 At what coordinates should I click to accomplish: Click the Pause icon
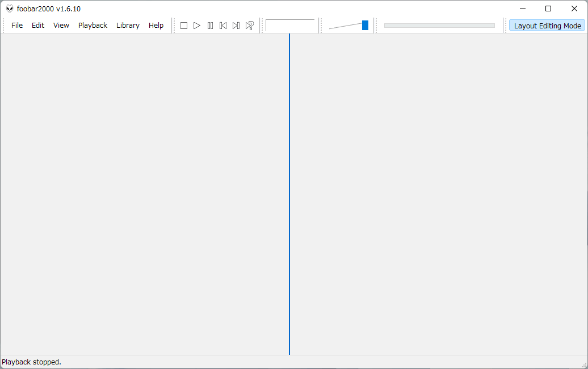210,25
